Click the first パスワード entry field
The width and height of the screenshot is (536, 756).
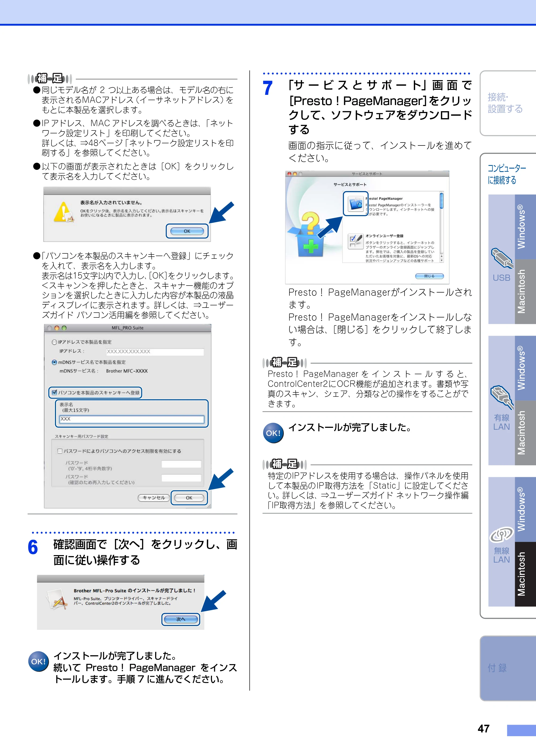181,464
